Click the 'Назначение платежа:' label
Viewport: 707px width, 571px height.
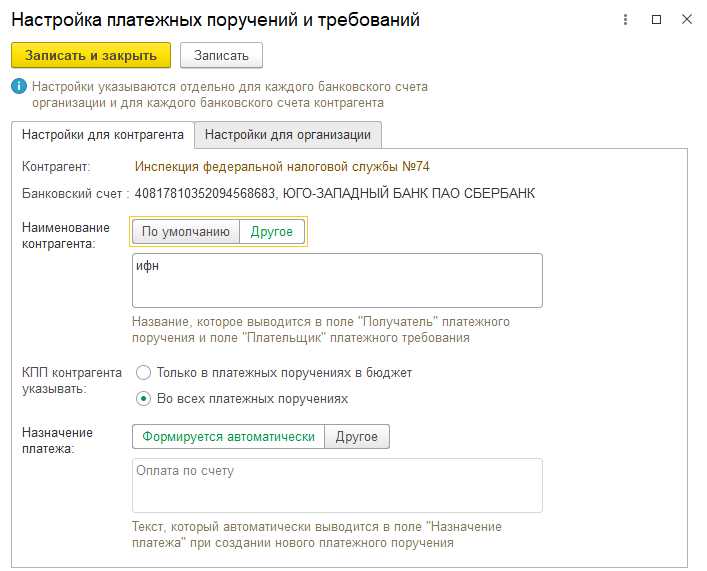(x=57, y=441)
